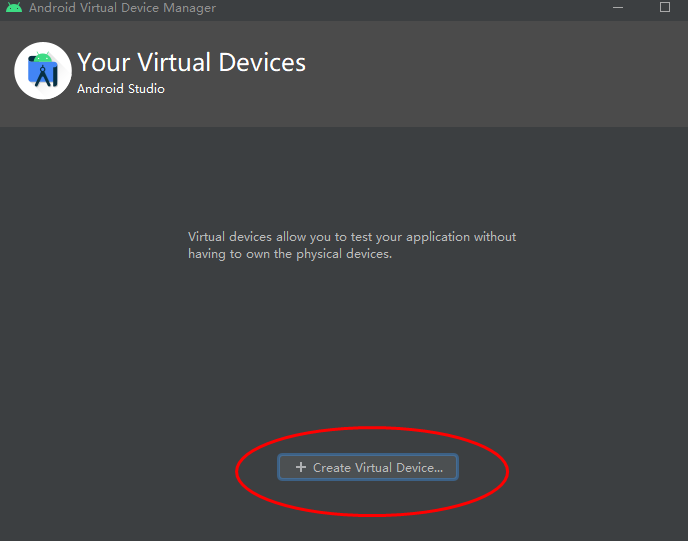Click the Android robot icon in title bar
Screen dimensions: 688x541
[14, 7]
